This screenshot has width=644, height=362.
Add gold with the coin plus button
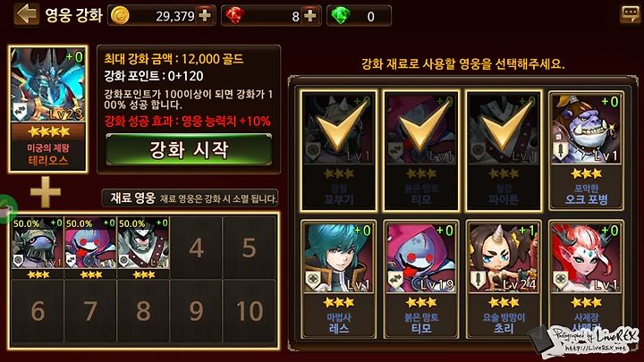[205, 15]
